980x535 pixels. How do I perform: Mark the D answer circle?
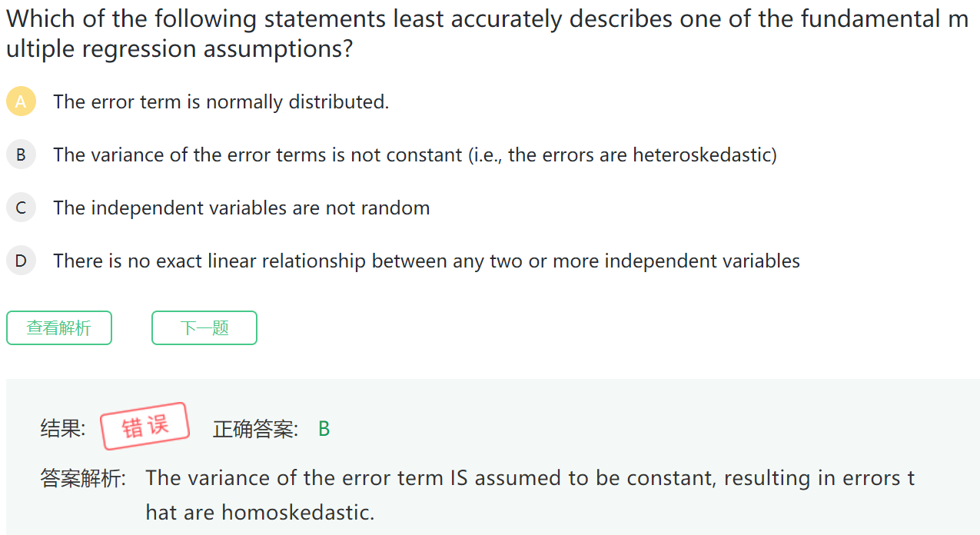(x=21, y=261)
